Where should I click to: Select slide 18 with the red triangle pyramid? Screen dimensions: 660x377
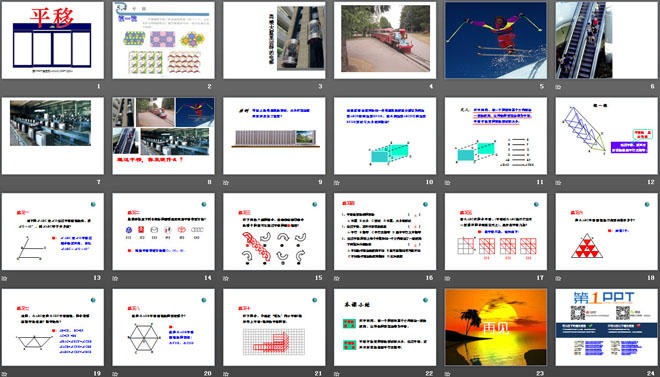pyautogui.click(x=607, y=231)
